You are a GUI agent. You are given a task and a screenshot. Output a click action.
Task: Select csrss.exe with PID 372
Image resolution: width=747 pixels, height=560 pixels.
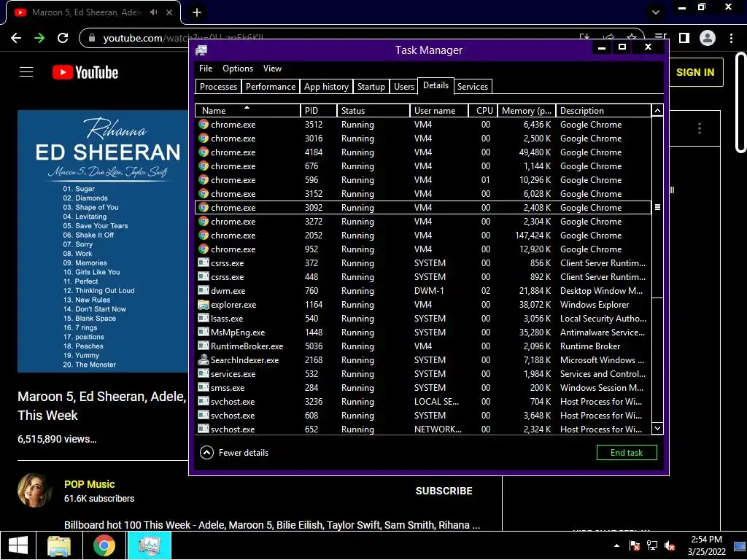point(423,262)
